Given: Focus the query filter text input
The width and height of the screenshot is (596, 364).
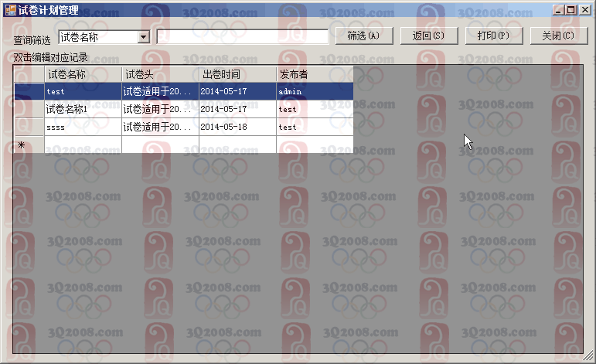Looking at the screenshot, I should tap(243, 36).
